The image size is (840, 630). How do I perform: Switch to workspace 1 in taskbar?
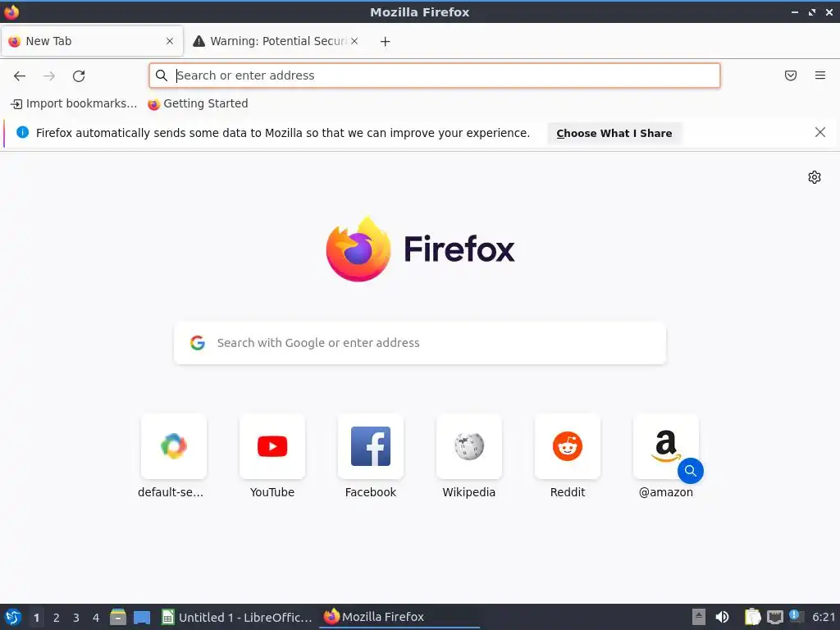[x=36, y=618]
